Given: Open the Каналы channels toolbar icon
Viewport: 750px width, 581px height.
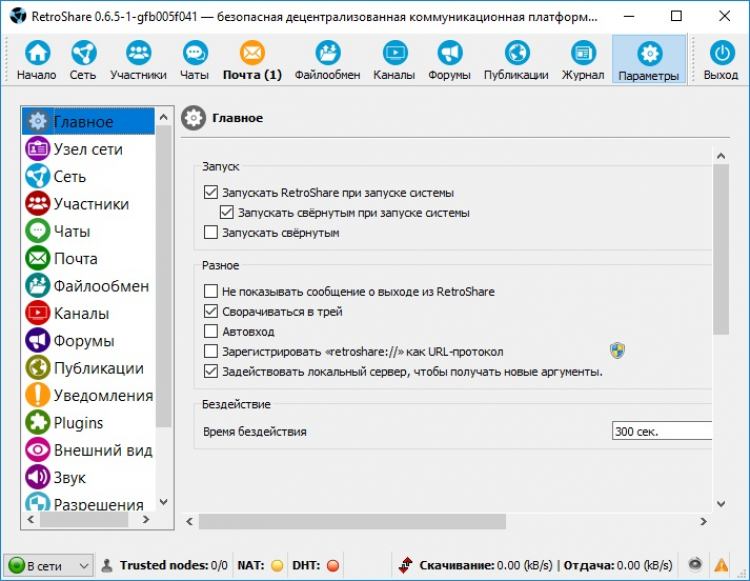Looking at the screenshot, I should tap(394, 60).
